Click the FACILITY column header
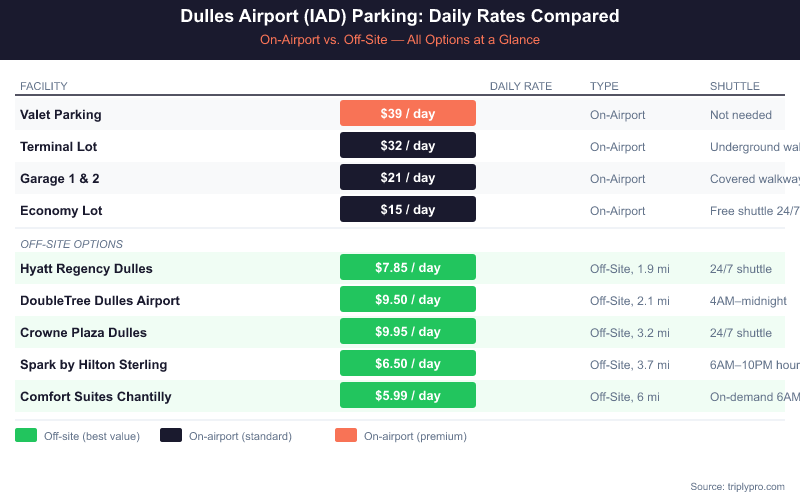 (44, 86)
